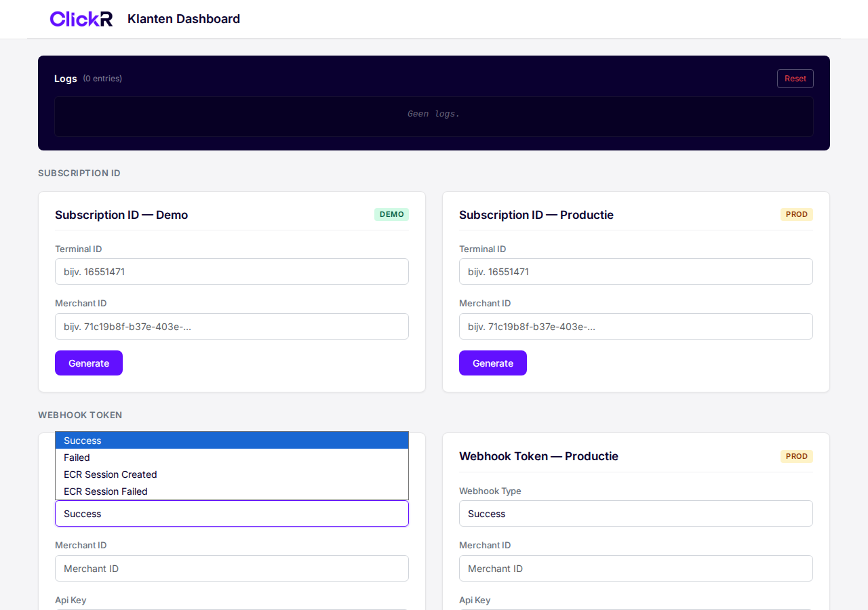The height and width of the screenshot is (610, 868).
Task: Click the Klanten Dashboard title
Action: coord(184,19)
